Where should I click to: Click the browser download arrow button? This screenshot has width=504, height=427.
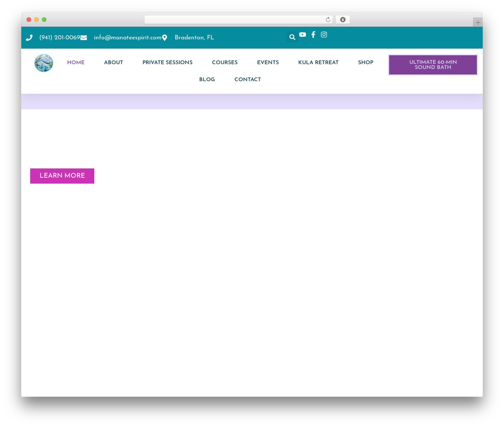[343, 20]
